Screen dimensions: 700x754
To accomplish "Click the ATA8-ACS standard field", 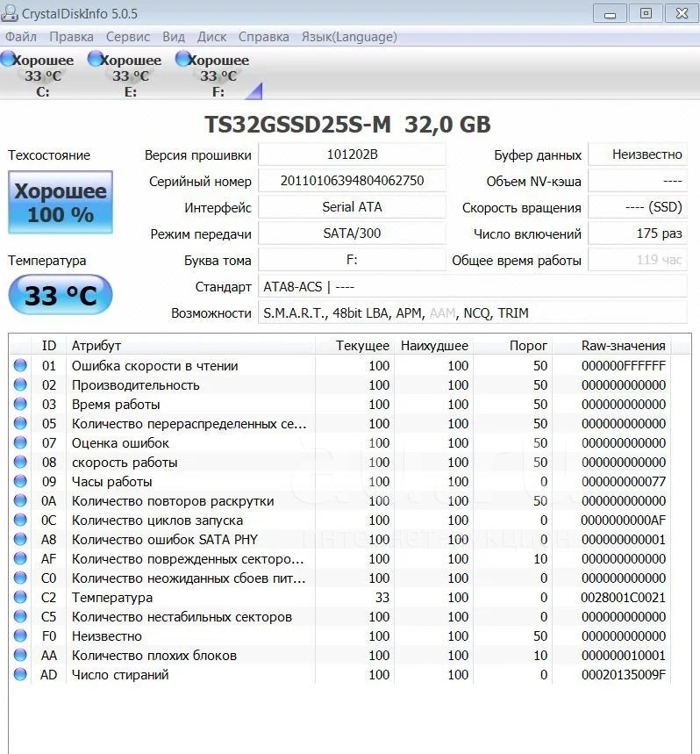I will tap(473, 287).
